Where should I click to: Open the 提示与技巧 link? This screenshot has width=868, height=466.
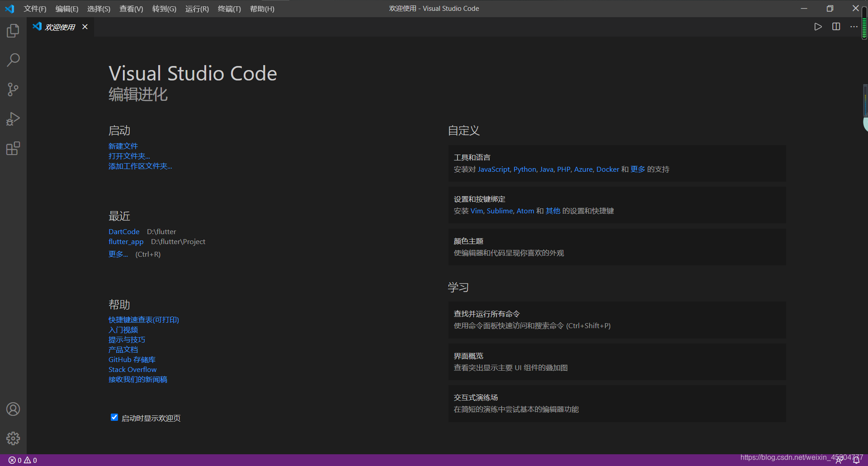point(127,339)
